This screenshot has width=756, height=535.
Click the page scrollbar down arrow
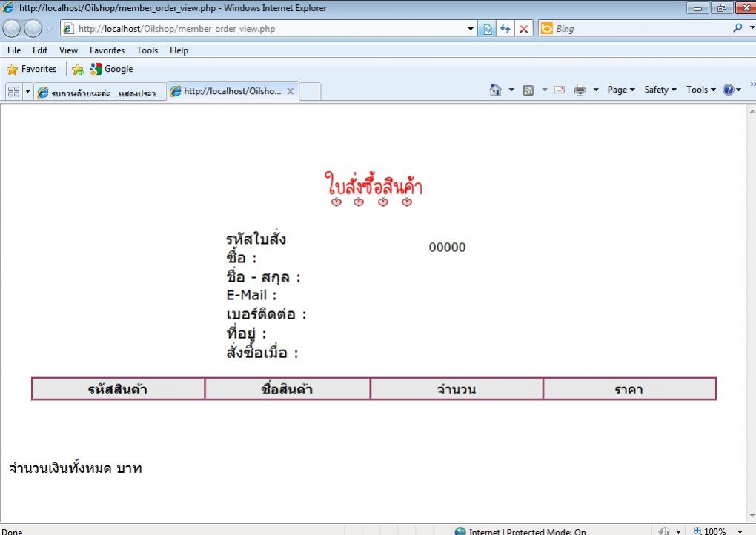pos(752,516)
